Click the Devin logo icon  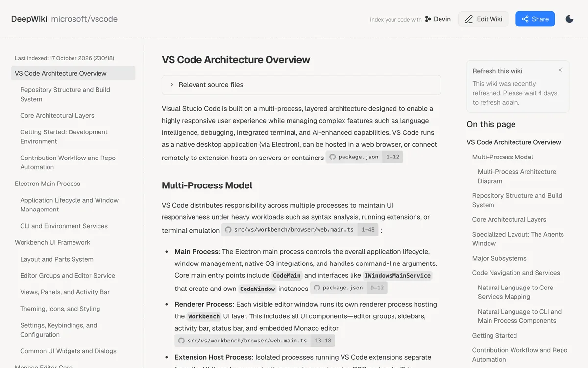coord(428,19)
